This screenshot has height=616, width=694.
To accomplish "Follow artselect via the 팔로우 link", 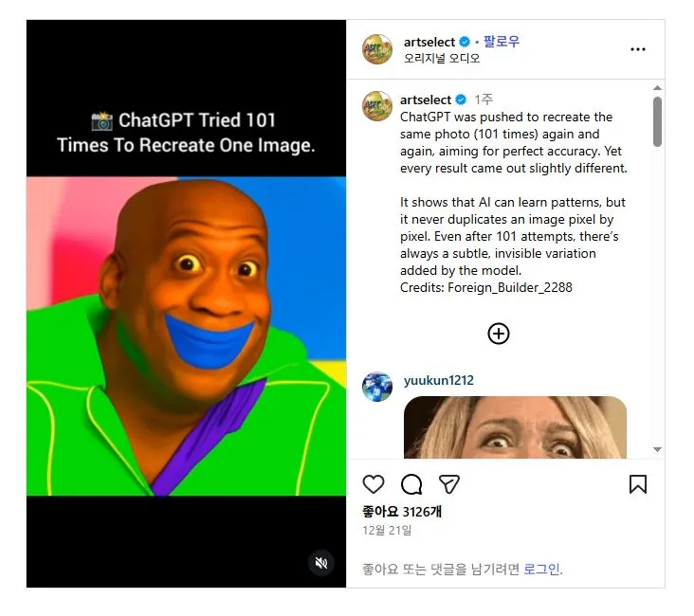I will pos(501,42).
